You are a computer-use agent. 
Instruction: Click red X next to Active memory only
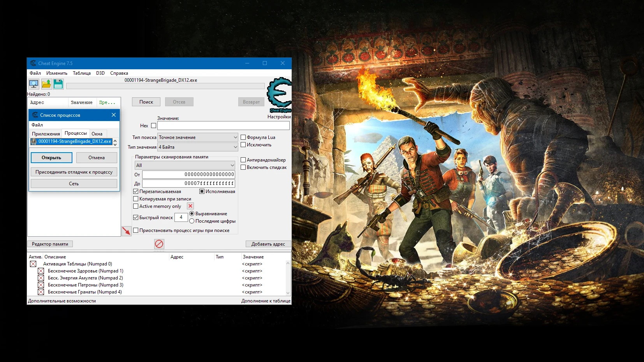coord(190,206)
